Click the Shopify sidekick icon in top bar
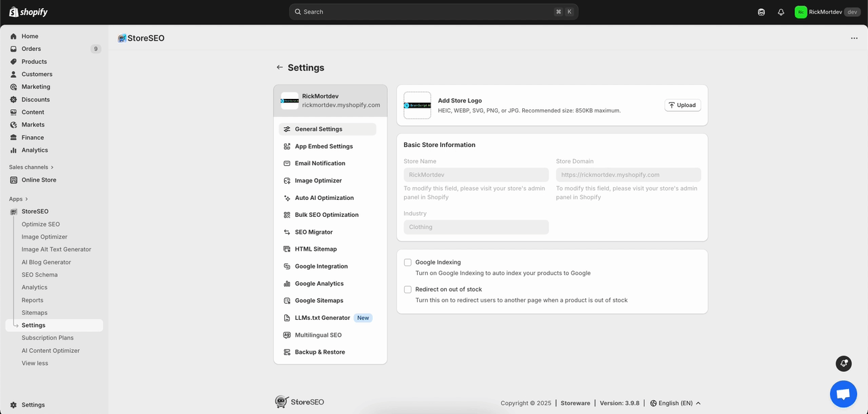Screen dimensions: 868x414 pos(762,12)
